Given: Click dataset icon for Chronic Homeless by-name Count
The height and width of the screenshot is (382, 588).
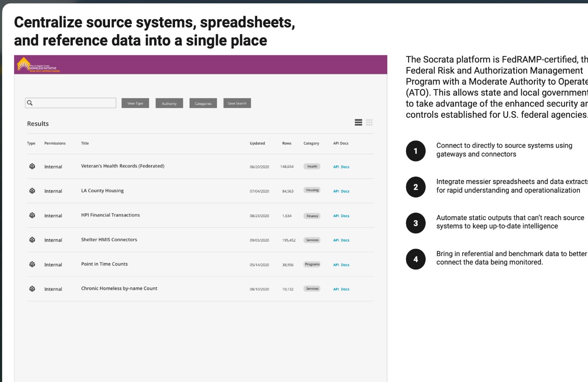Looking at the screenshot, I should [x=32, y=289].
